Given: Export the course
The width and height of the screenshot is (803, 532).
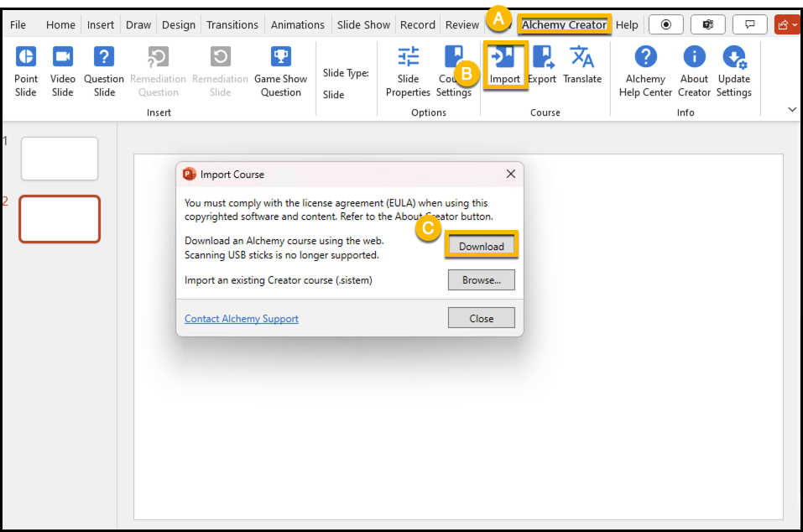Looking at the screenshot, I should [x=542, y=65].
